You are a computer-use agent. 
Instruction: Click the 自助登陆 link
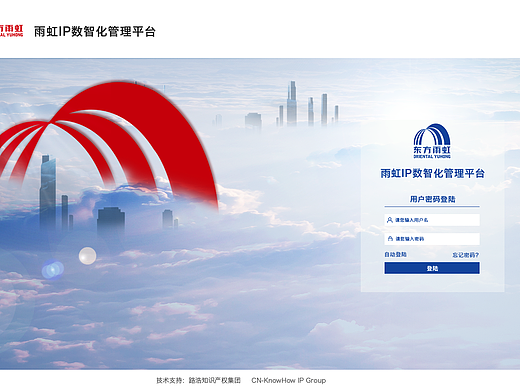[x=395, y=255]
